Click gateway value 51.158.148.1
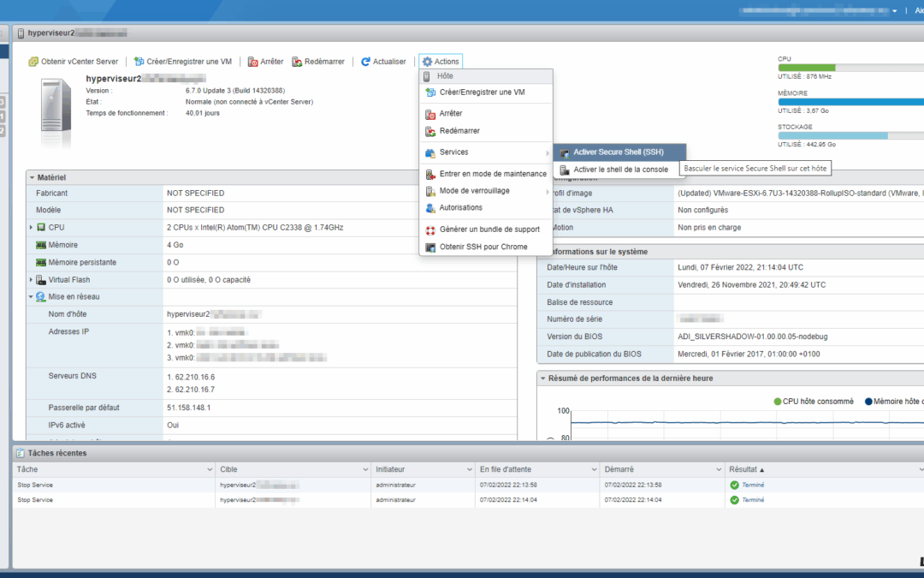 [188, 408]
